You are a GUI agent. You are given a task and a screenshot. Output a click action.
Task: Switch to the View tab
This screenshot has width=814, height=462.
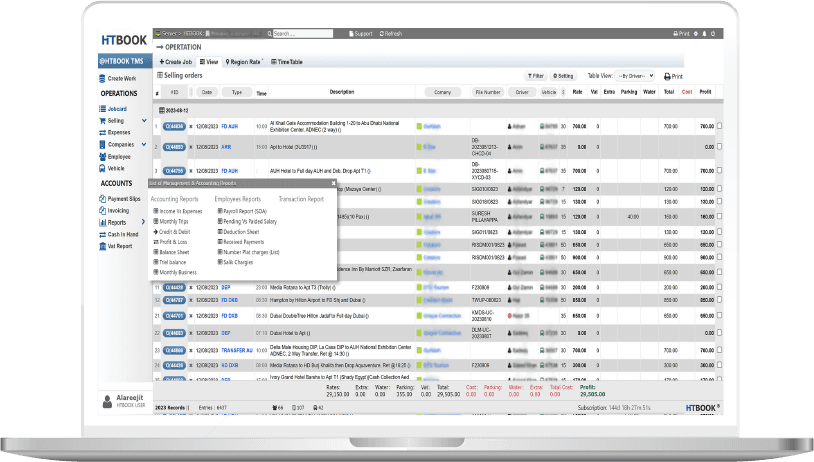pyautogui.click(x=209, y=62)
